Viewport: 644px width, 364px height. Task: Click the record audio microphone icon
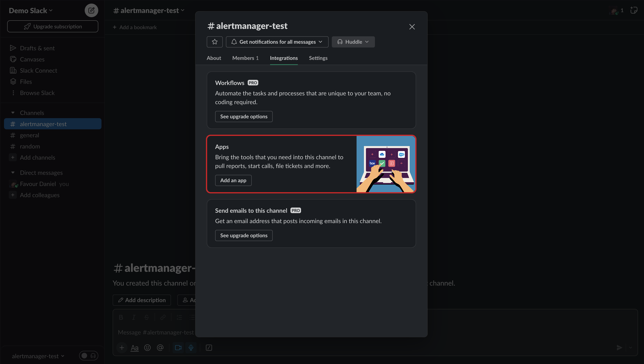pos(191,348)
